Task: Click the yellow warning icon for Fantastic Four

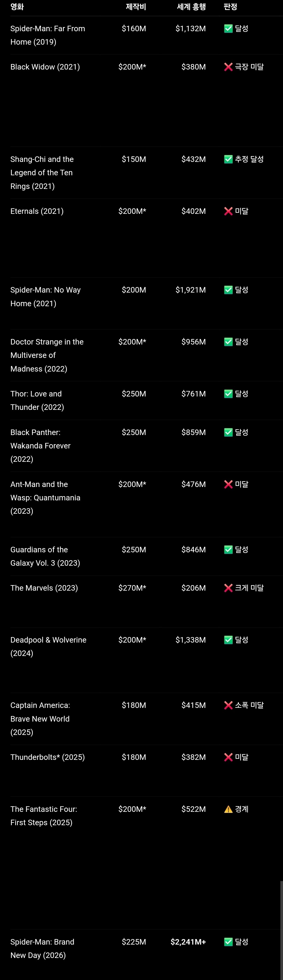Action: click(x=228, y=809)
